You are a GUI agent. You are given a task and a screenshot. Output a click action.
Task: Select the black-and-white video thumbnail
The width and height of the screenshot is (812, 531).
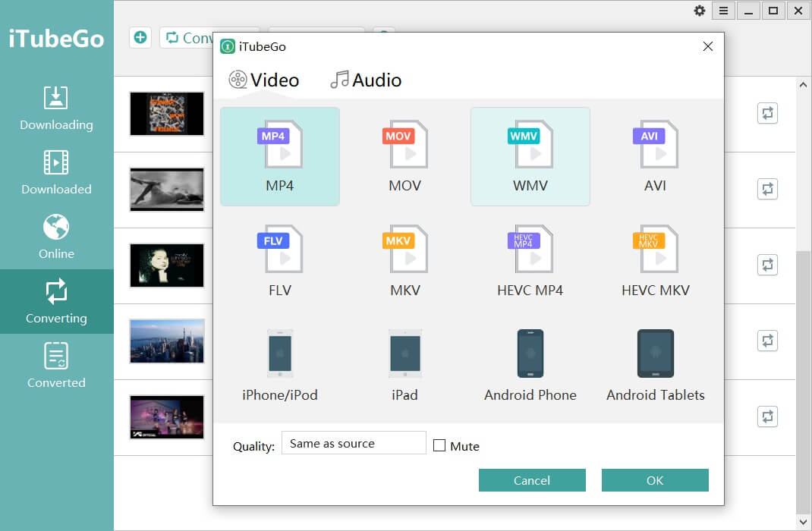click(167, 190)
